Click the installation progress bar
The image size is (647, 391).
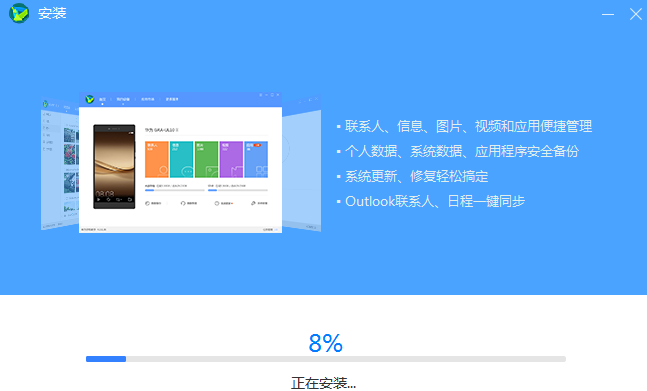326,359
